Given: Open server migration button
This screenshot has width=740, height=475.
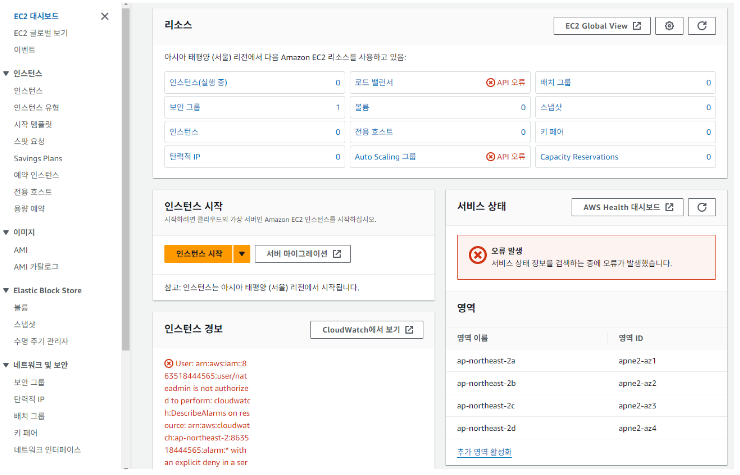Looking at the screenshot, I should coord(303,254).
